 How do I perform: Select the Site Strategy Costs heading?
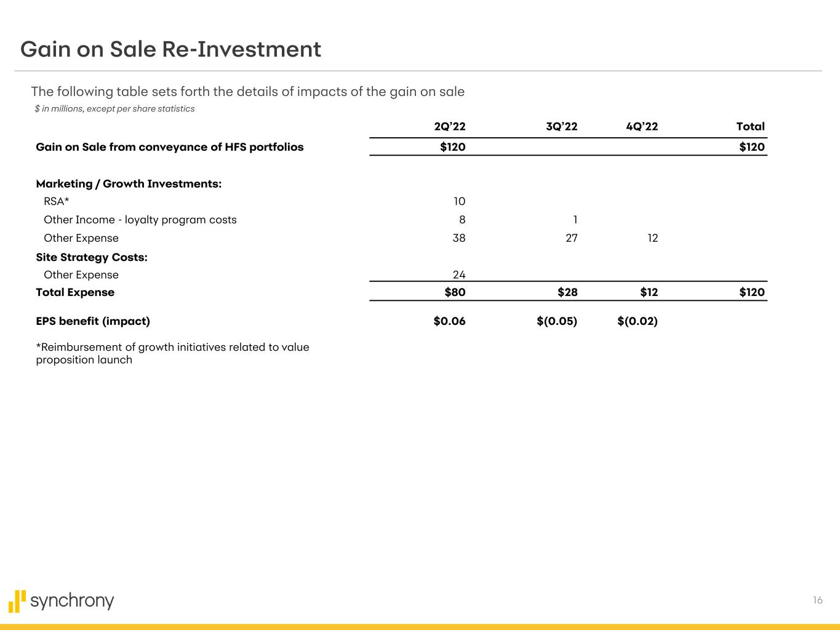pyautogui.click(x=92, y=257)
